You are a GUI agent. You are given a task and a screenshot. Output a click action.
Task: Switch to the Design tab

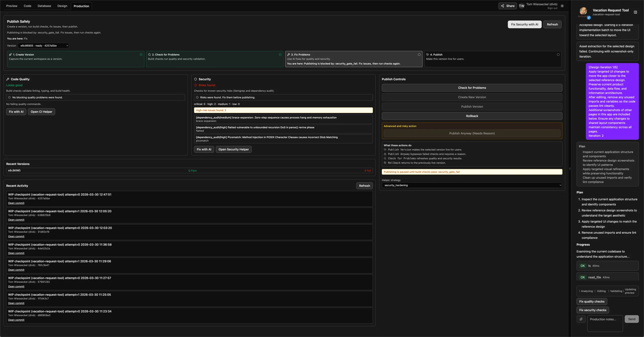tap(62, 6)
